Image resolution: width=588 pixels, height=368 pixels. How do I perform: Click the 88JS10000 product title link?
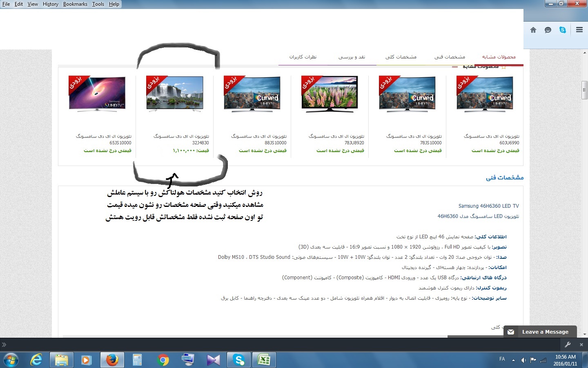259,139
